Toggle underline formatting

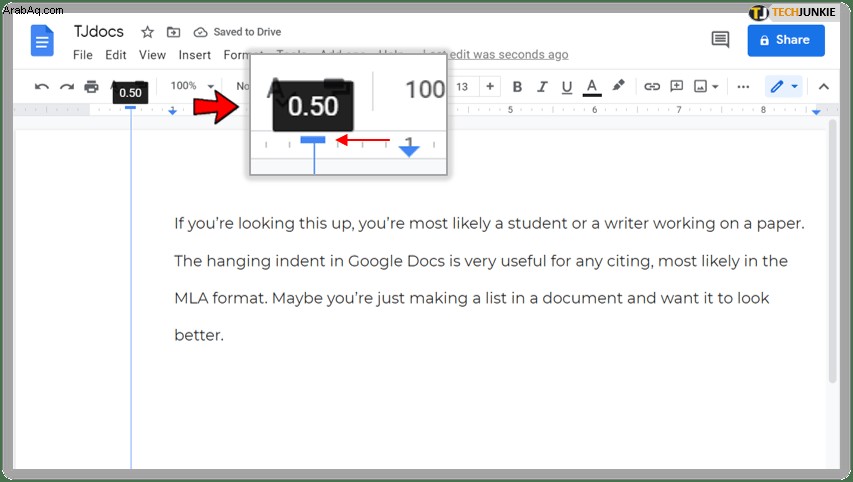[567, 87]
